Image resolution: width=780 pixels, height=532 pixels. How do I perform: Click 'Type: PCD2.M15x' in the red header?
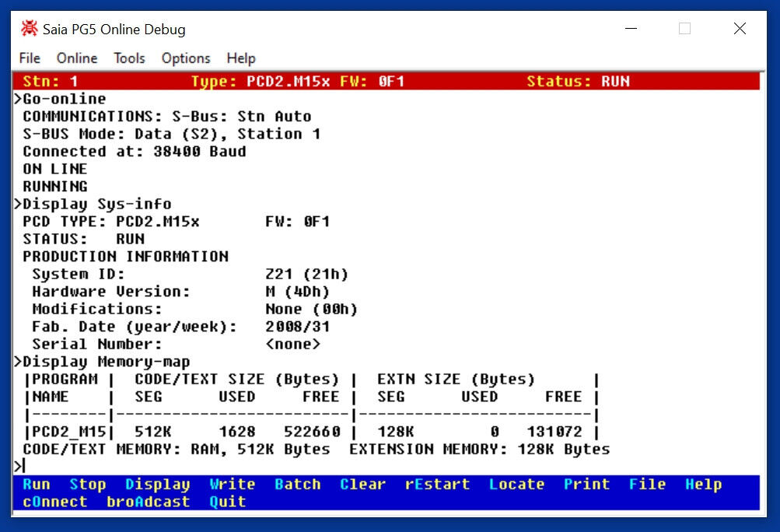pos(261,81)
